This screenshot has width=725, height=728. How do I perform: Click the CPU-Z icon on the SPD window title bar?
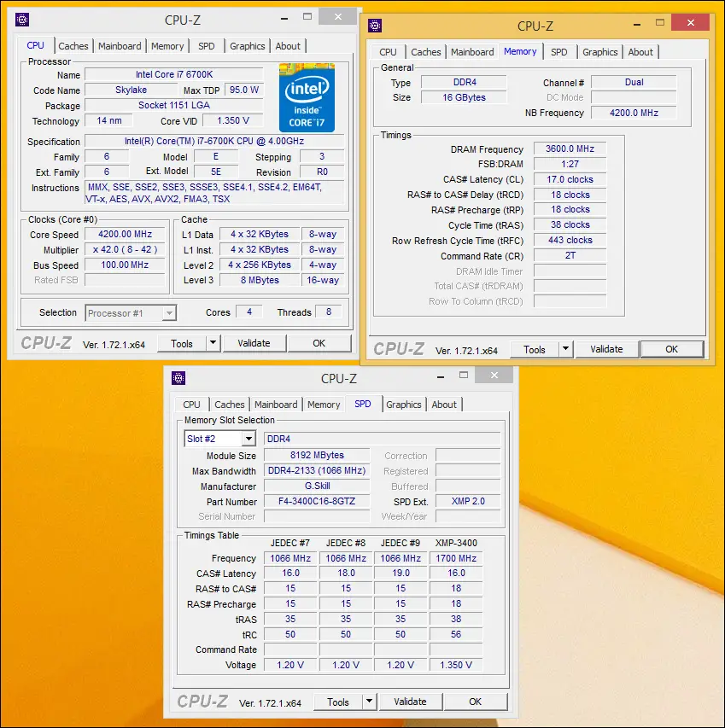(x=178, y=377)
